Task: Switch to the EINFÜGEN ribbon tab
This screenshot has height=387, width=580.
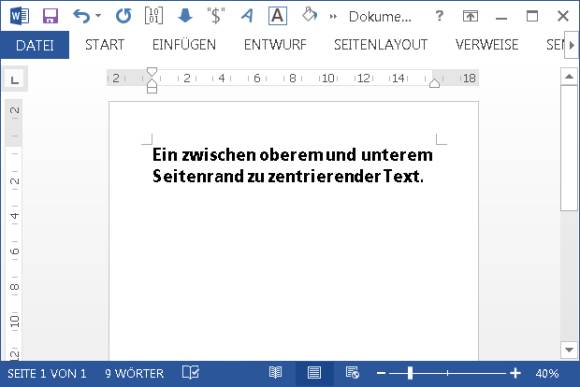Action: pos(184,45)
